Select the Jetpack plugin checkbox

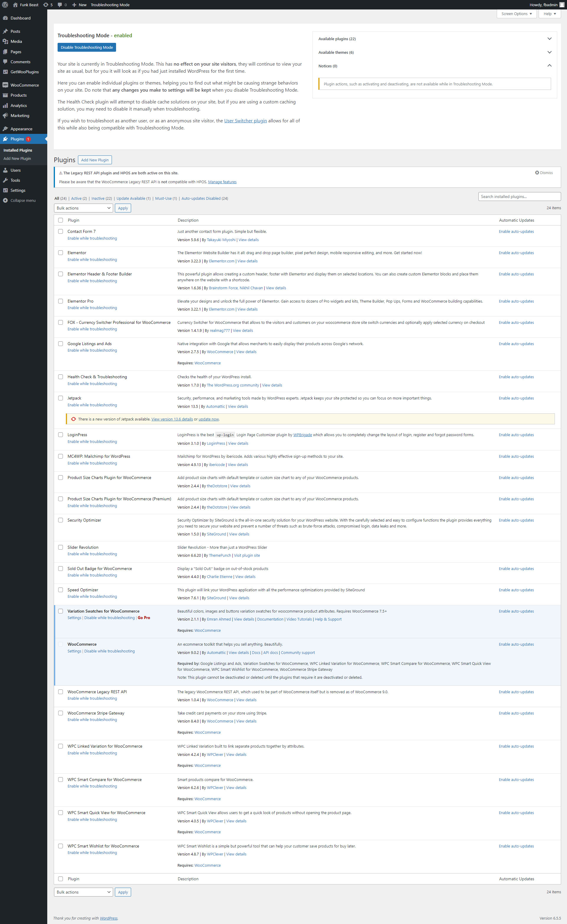tap(60, 398)
